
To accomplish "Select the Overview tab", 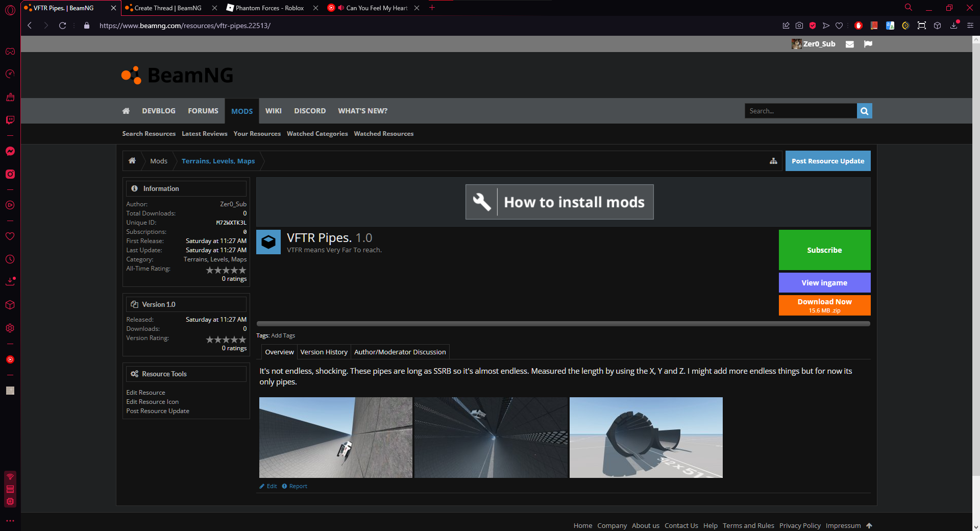I will point(279,352).
